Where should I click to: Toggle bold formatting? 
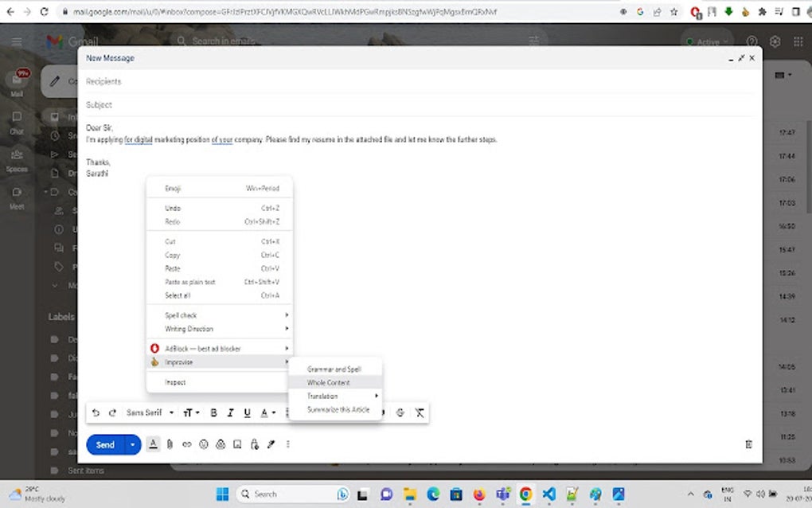coord(213,412)
